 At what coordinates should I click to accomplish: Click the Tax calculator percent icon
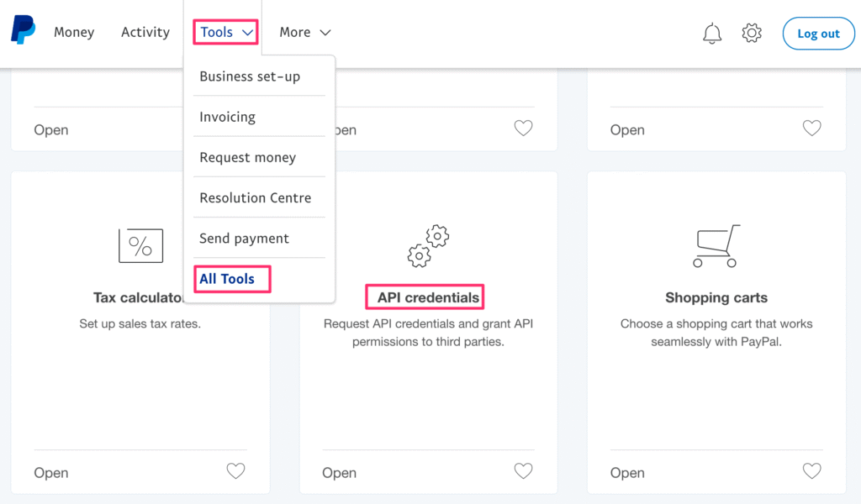(x=140, y=246)
